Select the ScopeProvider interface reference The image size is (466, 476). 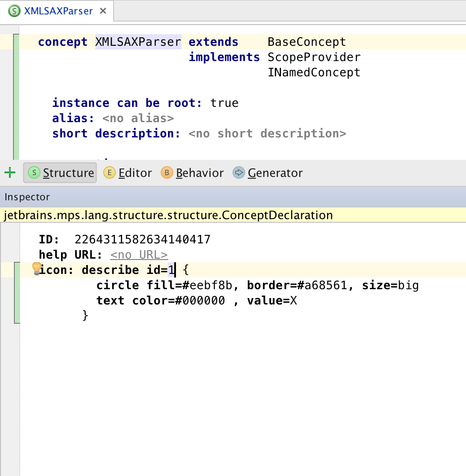[314, 57]
